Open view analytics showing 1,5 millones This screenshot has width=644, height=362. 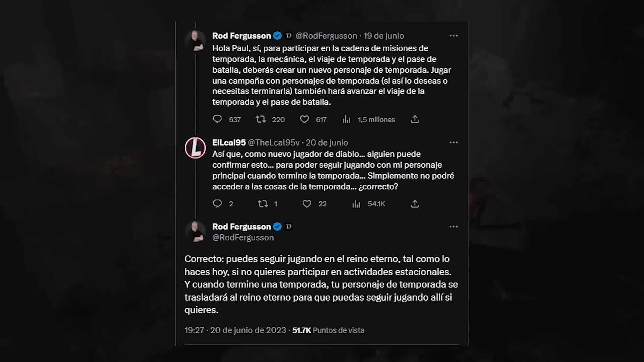(347, 119)
